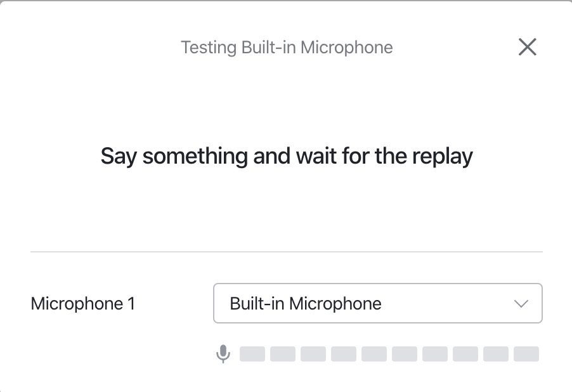Close the microphone test dialog
The image size is (572, 392).
pos(528,47)
